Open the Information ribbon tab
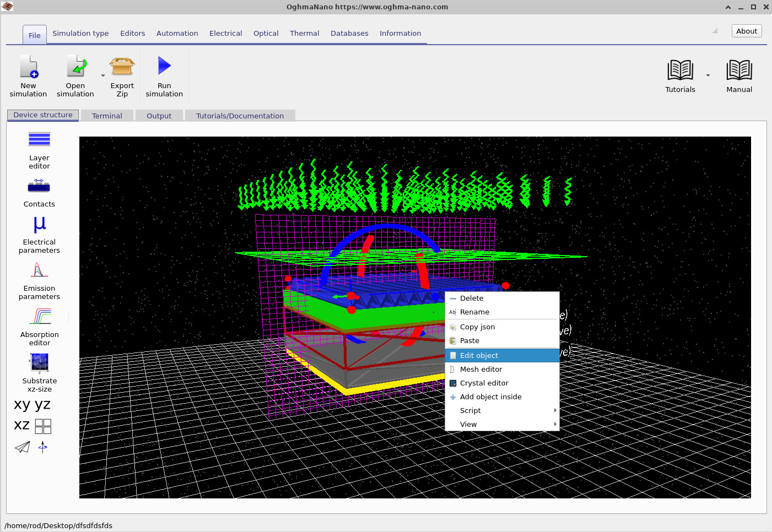Screen dimensions: 772x532 (x=400, y=33)
